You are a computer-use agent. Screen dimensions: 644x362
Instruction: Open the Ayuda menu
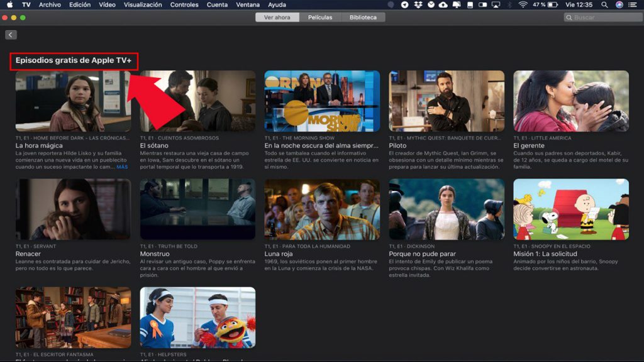[277, 4]
